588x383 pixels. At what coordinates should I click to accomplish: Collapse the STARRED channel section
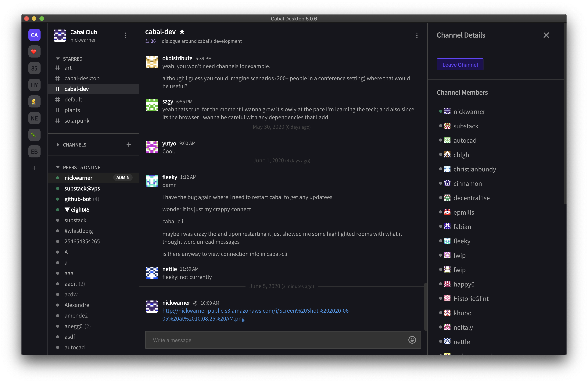tap(58, 58)
